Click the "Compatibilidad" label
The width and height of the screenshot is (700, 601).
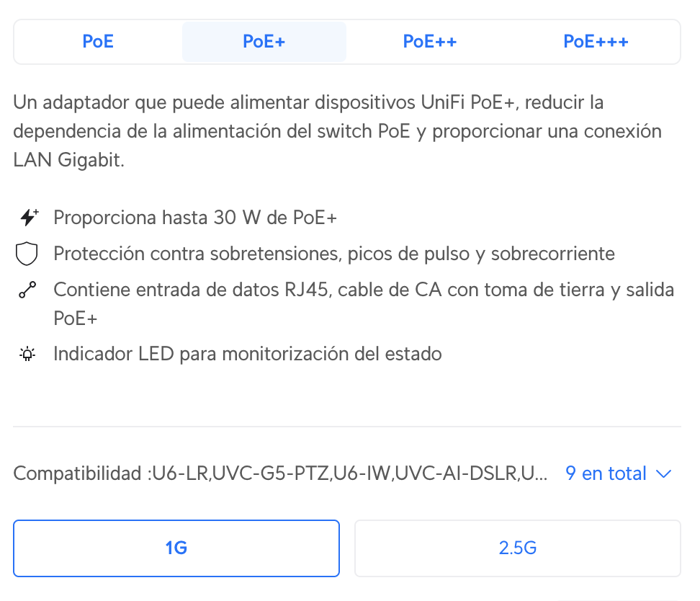pos(78,473)
